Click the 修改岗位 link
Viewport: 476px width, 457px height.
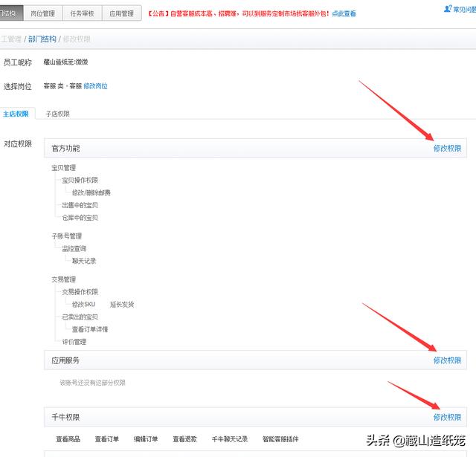tap(95, 86)
